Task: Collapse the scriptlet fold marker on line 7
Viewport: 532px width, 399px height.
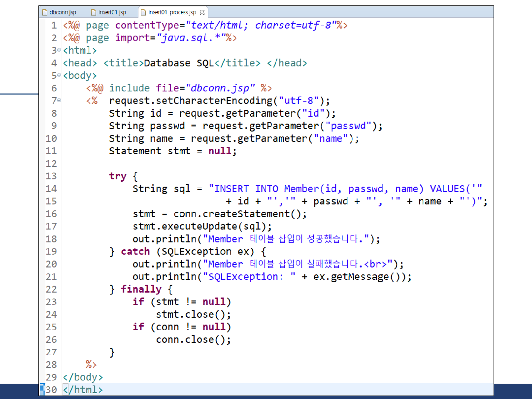Action: (x=59, y=100)
